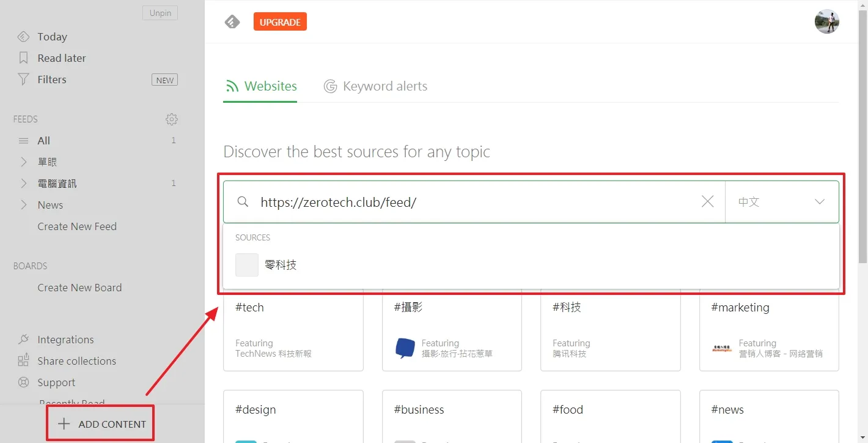868x443 pixels.
Task: Click Create New Feed link
Action: (x=77, y=226)
